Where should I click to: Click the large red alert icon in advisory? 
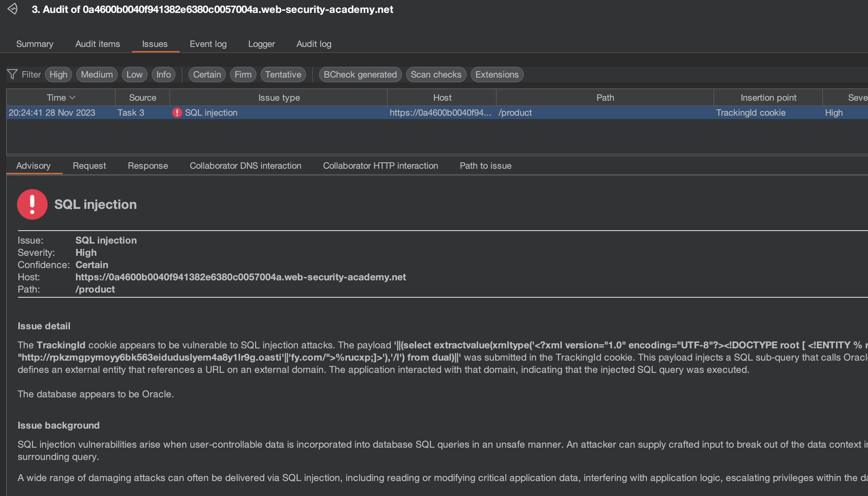click(32, 204)
